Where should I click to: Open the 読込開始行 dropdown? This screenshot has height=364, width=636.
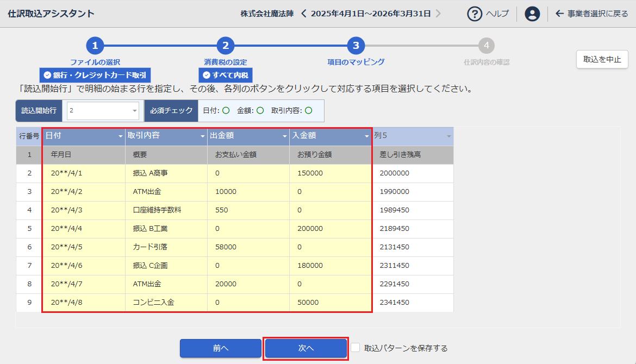tap(135, 111)
